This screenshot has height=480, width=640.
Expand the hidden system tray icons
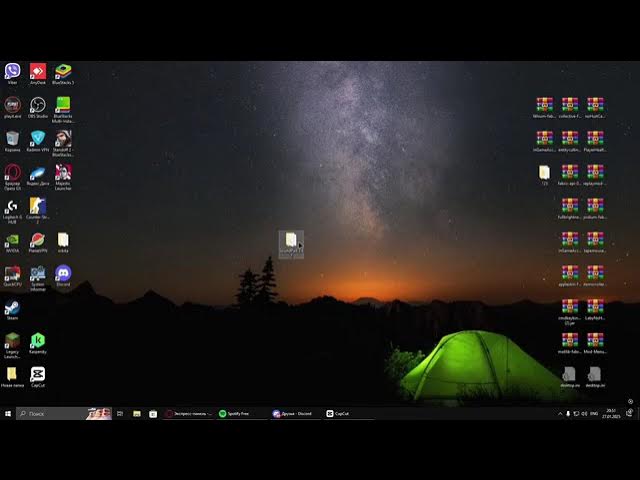[x=560, y=413]
